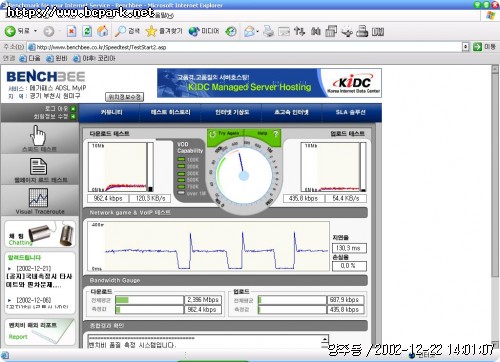This screenshot has width=500, height=362.
Task: Open the Chatting tin-can banner
Action: (40, 234)
